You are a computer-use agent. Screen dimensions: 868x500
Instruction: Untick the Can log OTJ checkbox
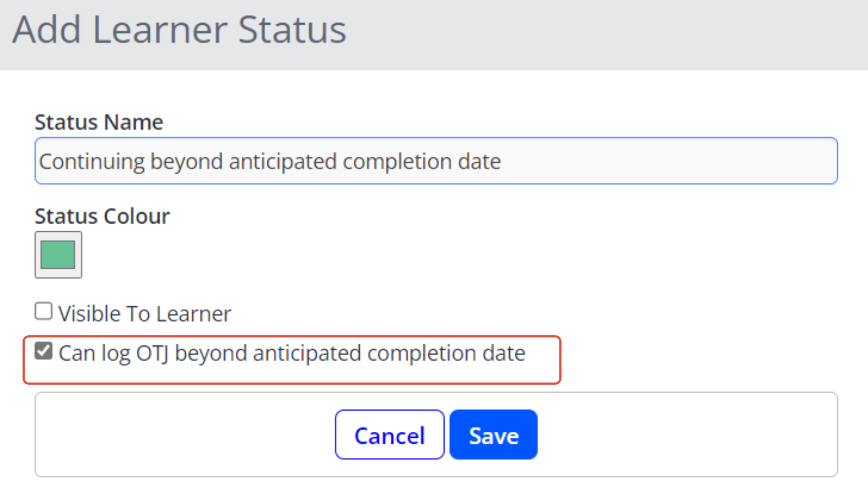[43, 351]
